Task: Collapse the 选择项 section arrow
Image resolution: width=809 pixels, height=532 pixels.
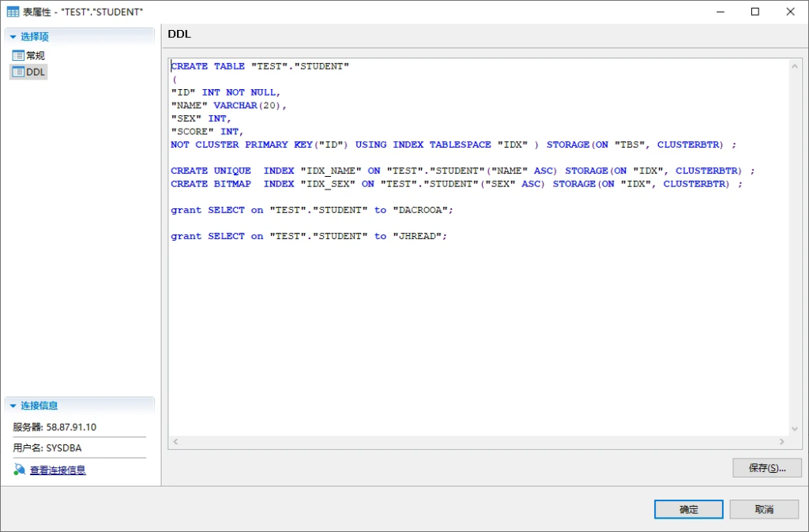Action: click(x=13, y=37)
